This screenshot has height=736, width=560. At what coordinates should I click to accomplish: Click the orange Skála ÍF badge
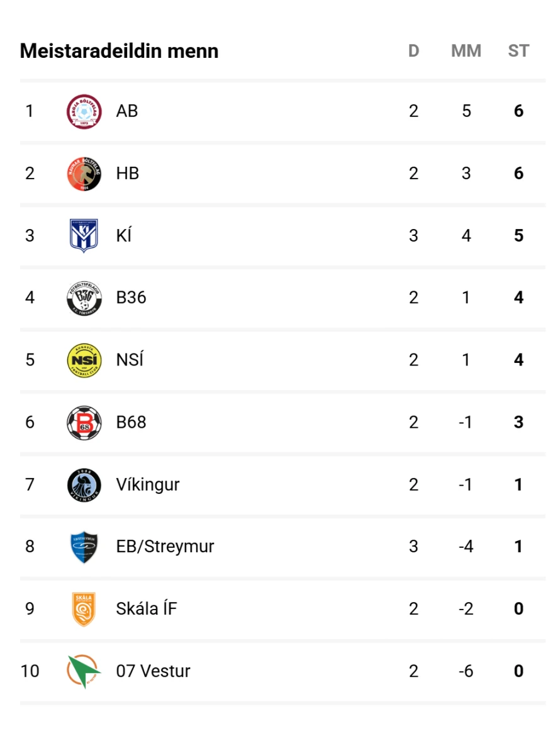[84, 609]
